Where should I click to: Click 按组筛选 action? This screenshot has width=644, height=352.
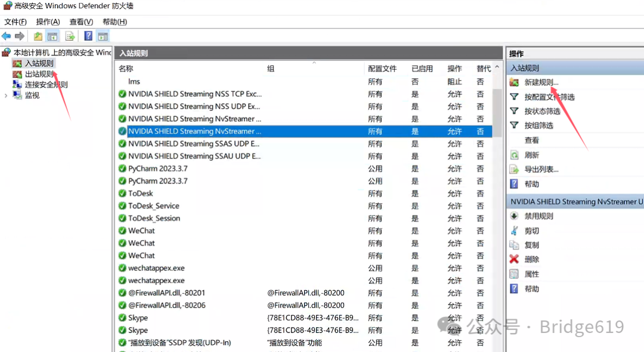click(x=539, y=125)
